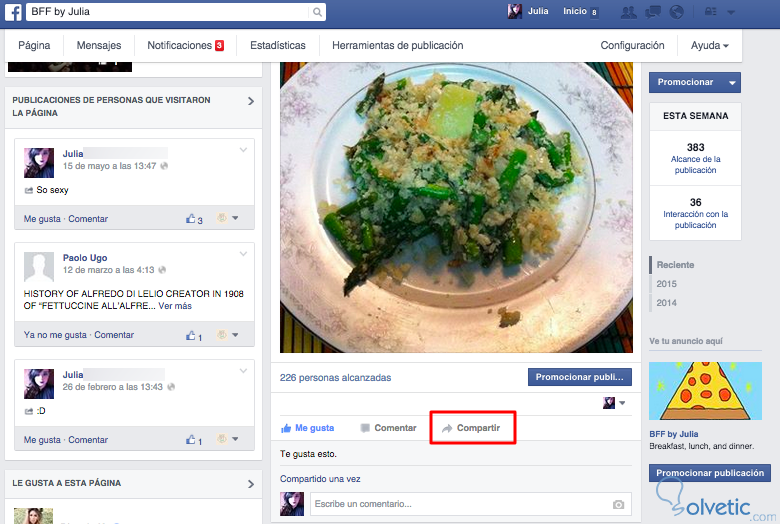Image resolution: width=780 pixels, height=524 pixels.
Task: Click Promocionar publi... button under photo
Action: 580,377
